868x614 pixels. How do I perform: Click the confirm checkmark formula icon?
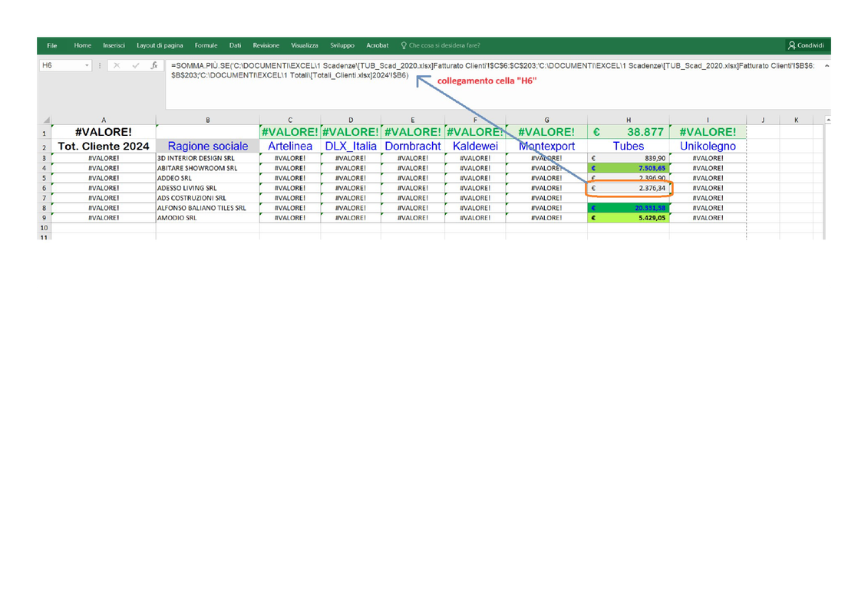[135, 65]
